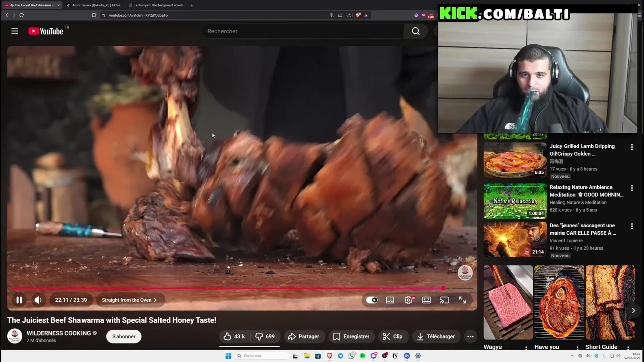This screenshot has height=362, width=644.
Task: Open Windows Start menu
Action: (x=228, y=356)
